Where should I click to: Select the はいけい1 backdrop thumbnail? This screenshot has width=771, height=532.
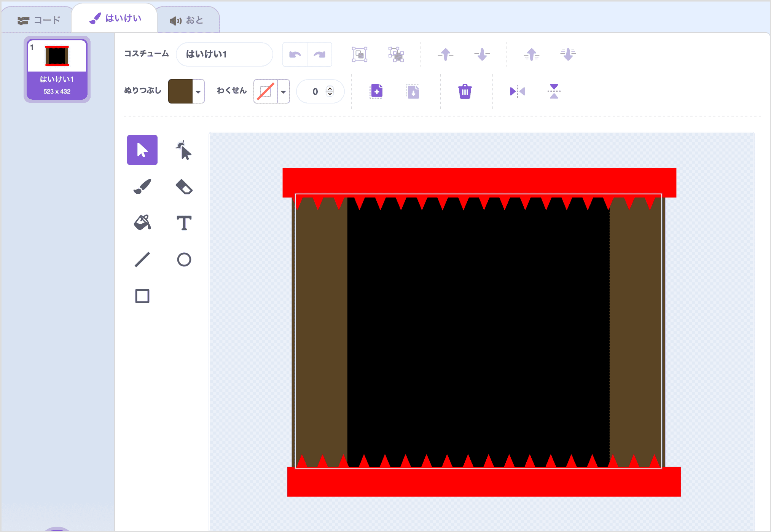57,69
